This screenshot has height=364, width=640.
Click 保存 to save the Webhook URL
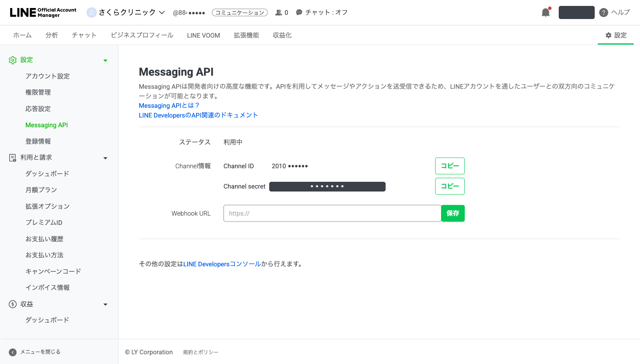pos(453,213)
